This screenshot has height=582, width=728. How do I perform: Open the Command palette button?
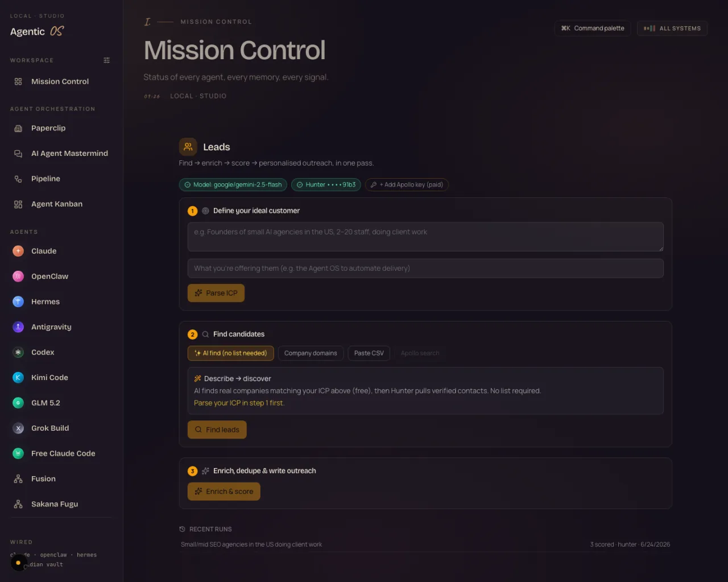[593, 28]
